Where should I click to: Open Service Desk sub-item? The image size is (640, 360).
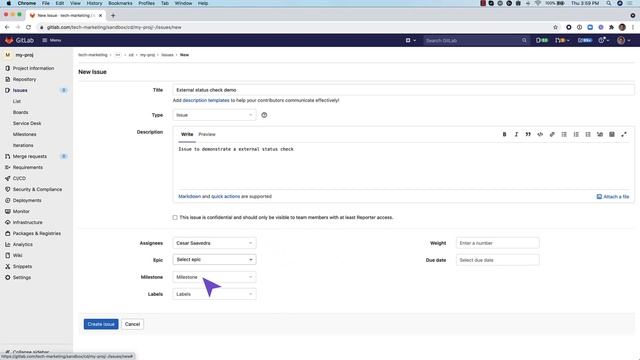27,123
